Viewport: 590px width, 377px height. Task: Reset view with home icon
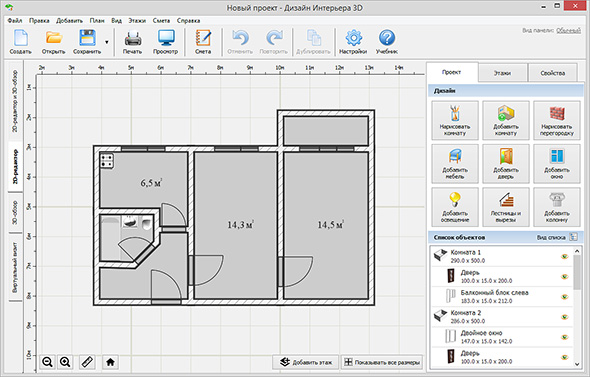[x=110, y=362]
